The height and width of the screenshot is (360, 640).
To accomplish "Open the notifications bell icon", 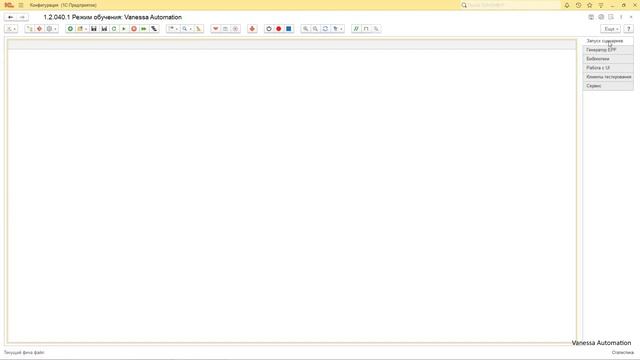I will [567, 5].
